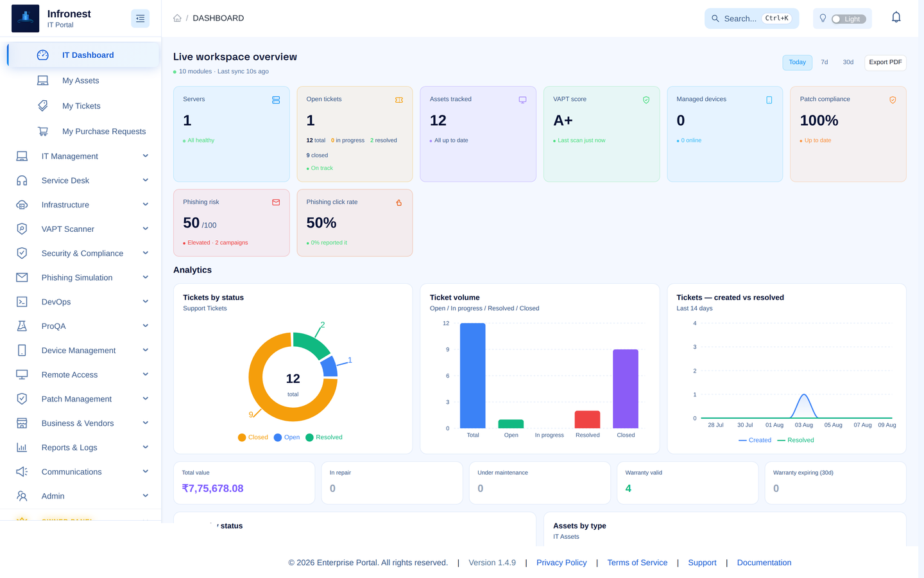Click the My Assets laptop icon
This screenshot has height=578, width=924.
pos(43,80)
